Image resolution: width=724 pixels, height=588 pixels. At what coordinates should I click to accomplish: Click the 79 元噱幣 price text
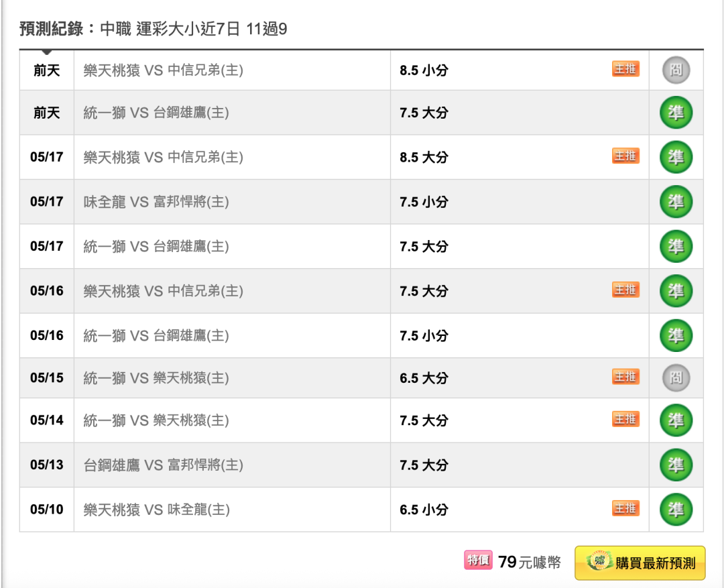click(530, 562)
